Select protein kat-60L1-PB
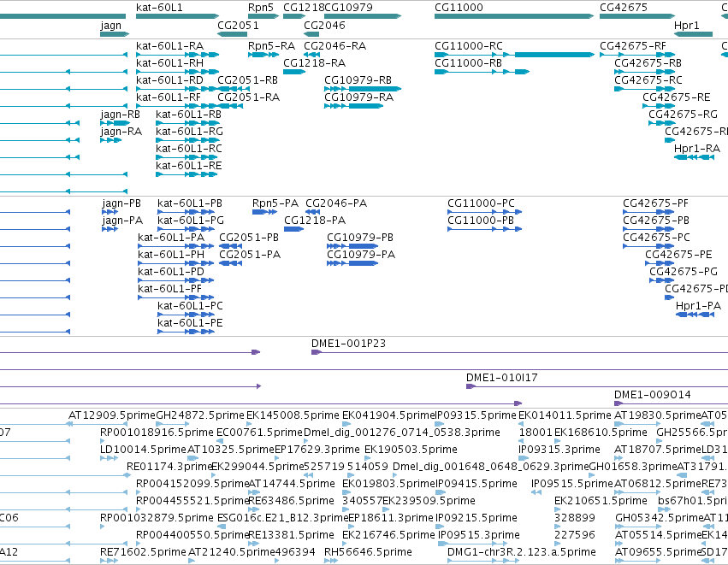The height and width of the screenshot is (565, 728). tap(190, 203)
